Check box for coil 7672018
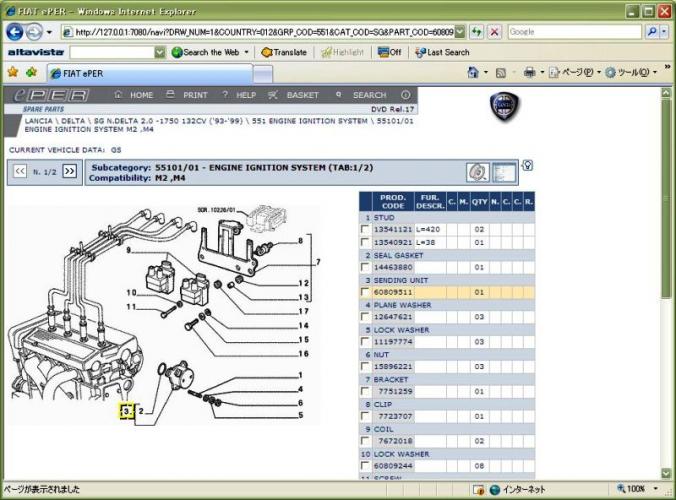Viewport: 676px width, 500px height. 365,441
